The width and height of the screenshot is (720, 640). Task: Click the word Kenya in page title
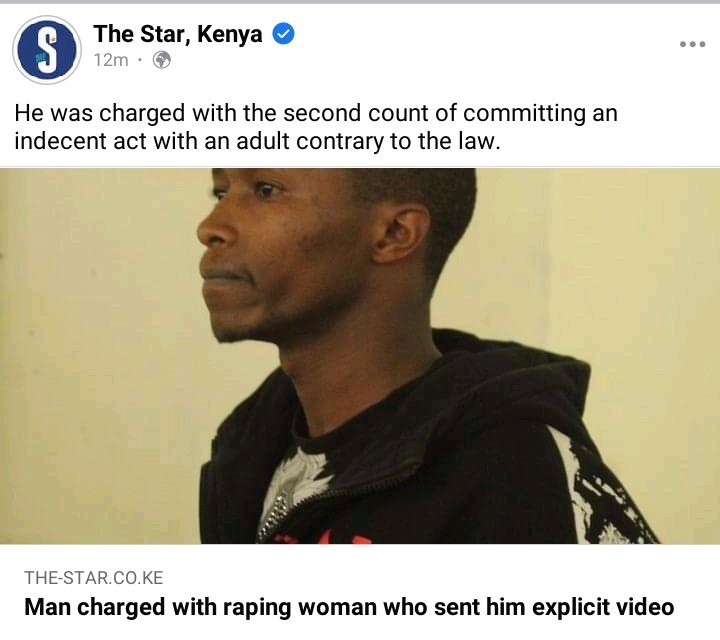(x=230, y=35)
